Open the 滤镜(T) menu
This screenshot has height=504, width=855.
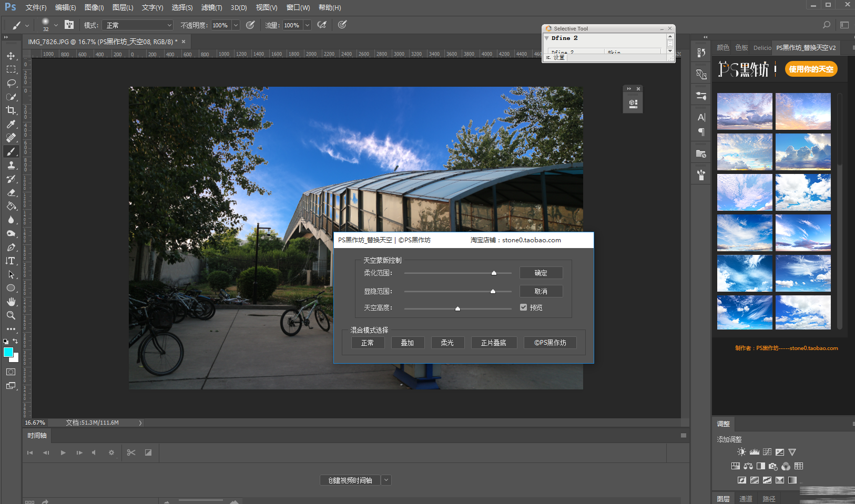[x=211, y=7]
